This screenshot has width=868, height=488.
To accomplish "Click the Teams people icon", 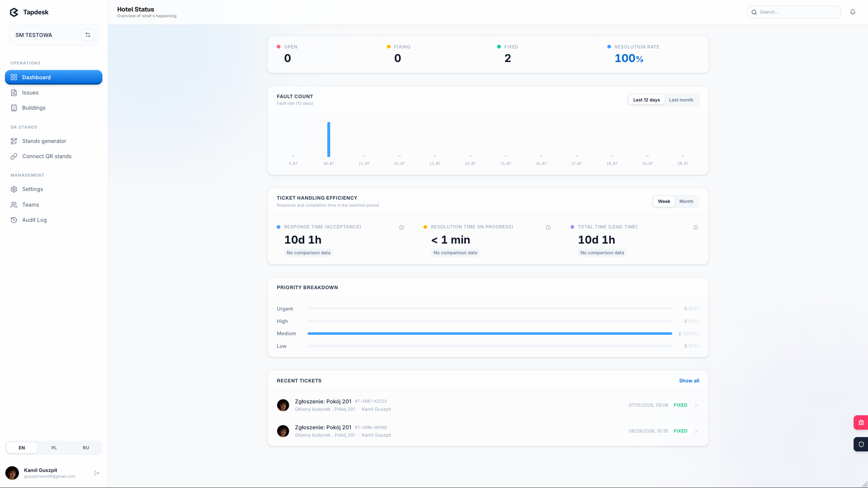I will click(x=14, y=205).
